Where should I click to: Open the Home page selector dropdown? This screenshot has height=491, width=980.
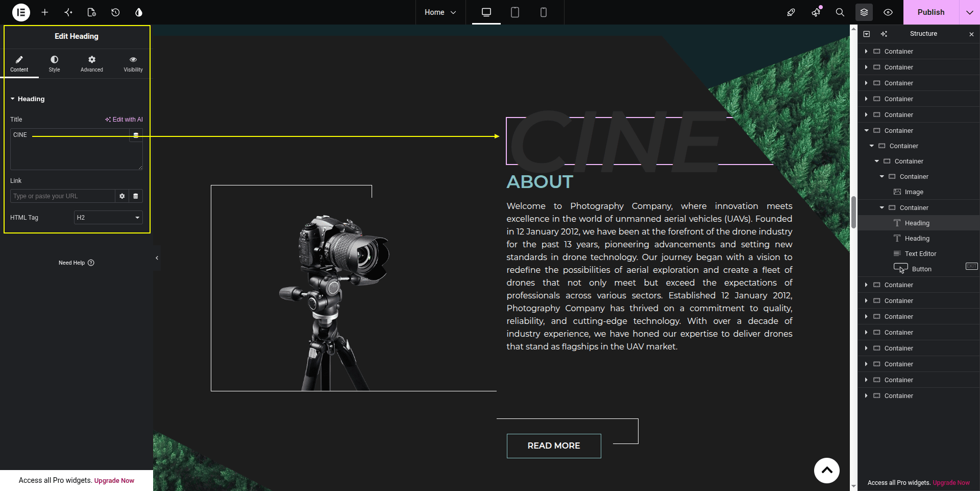point(440,12)
